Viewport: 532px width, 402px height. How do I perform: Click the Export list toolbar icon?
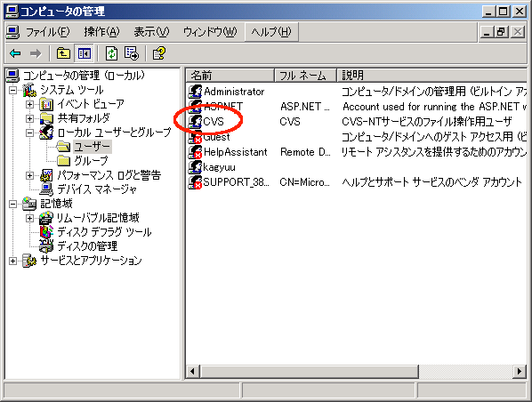click(132, 53)
